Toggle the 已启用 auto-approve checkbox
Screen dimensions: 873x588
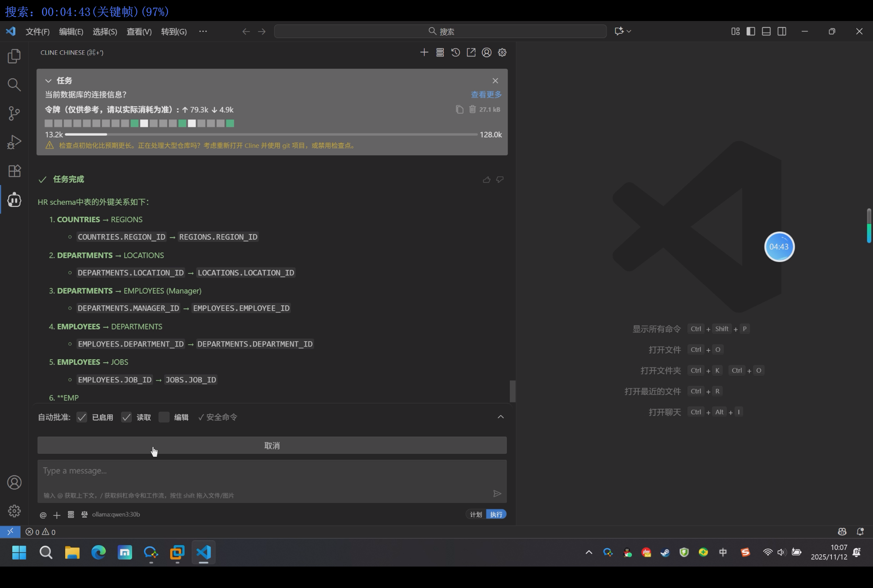point(82,417)
